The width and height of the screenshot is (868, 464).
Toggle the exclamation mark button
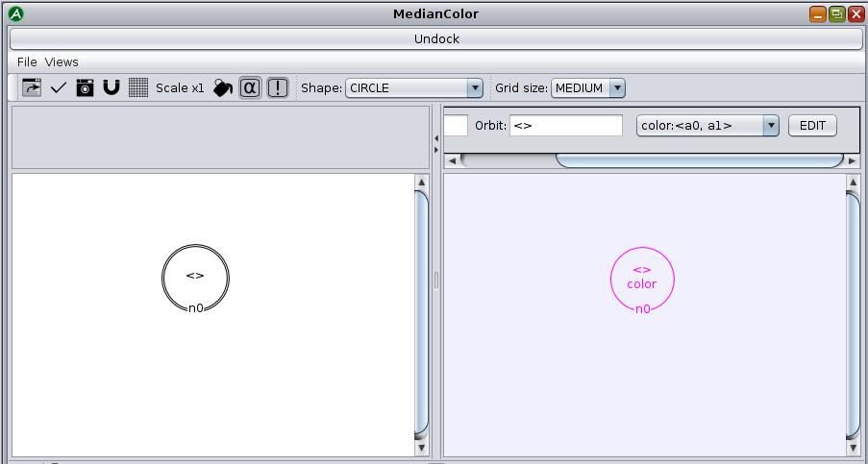(278, 87)
